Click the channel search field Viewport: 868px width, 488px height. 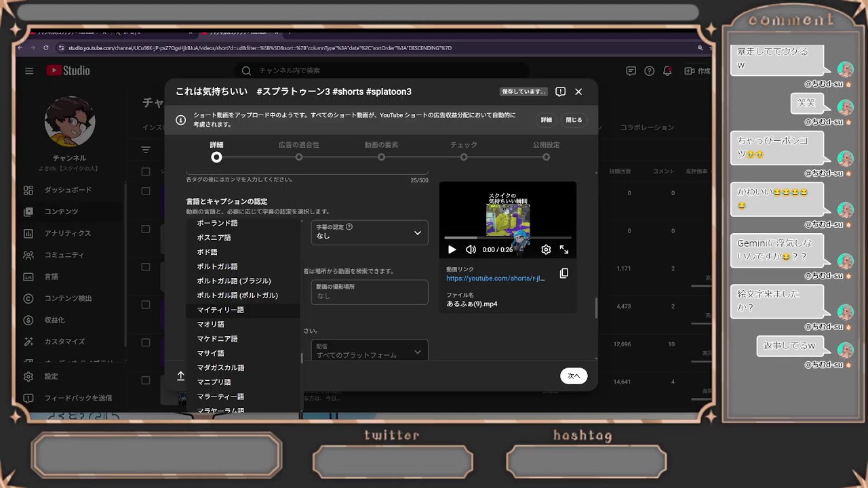point(383,70)
